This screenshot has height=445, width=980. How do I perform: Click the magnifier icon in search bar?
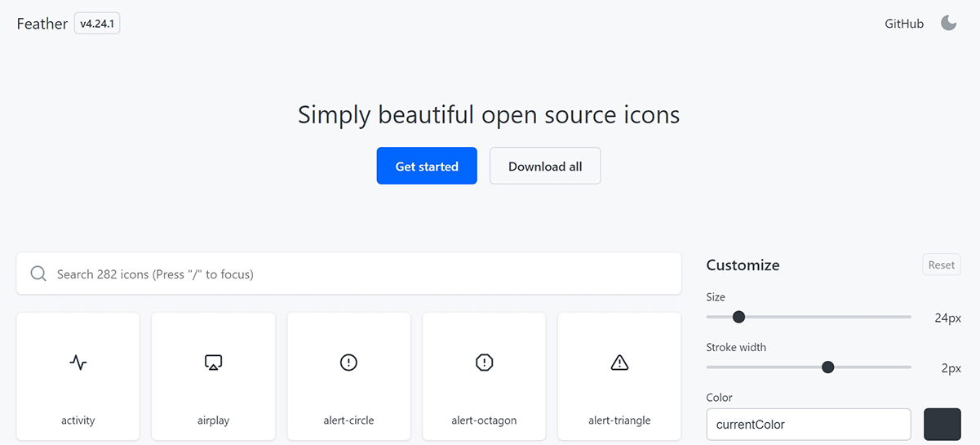coord(38,274)
